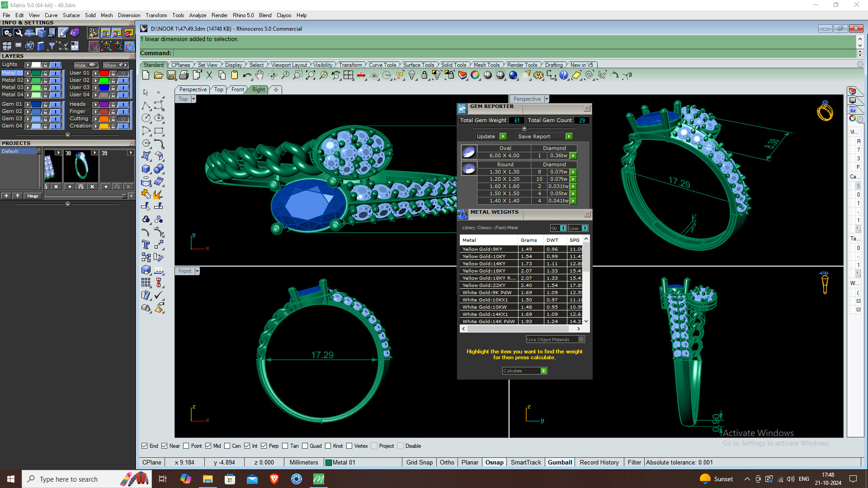The height and width of the screenshot is (488, 868).
Task: Collapse the Layers panel bottom arrow
Action: 68,135
